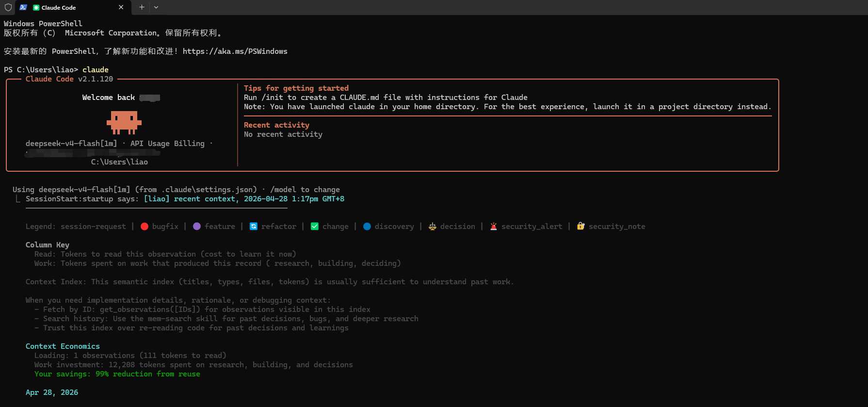Viewport: 868px width, 407px height.
Task: Click the PowerShell icon on the tab
Action: pyautogui.click(x=23, y=7)
